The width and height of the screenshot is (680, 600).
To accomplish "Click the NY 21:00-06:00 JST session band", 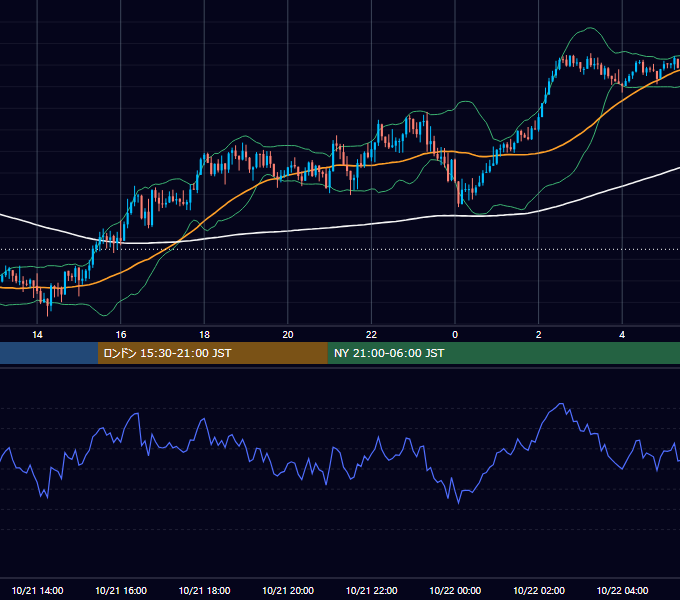I will point(503,353).
